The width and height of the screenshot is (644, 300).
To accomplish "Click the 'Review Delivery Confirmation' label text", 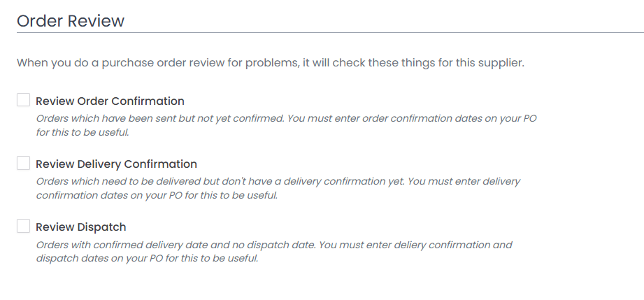I will (x=116, y=164).
